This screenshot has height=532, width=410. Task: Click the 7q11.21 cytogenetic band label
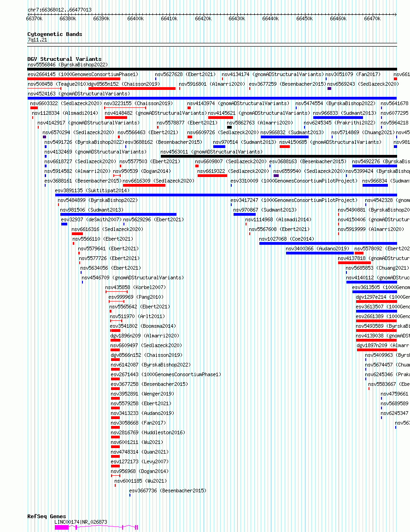[x=37, y=40]
